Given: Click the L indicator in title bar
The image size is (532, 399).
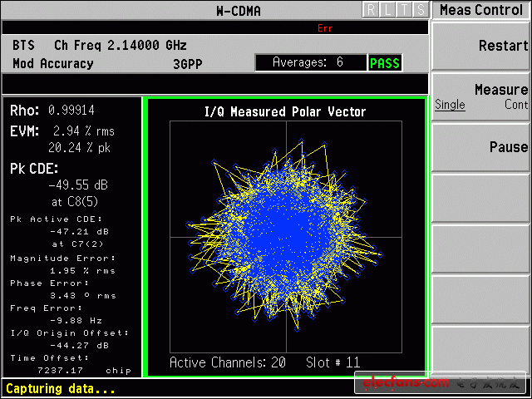Looking at the screenshot, I should point(387,9).
